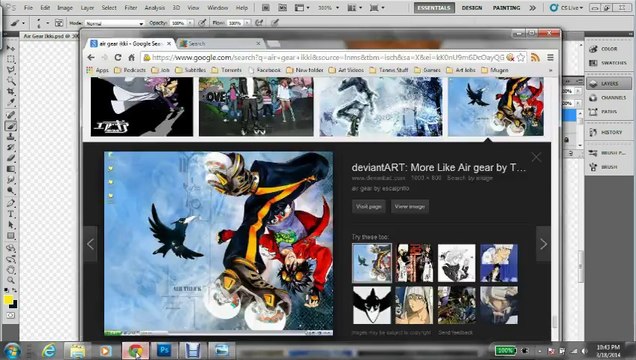
Task: Switch to the Search tab in Chrome
Action: 221,43
